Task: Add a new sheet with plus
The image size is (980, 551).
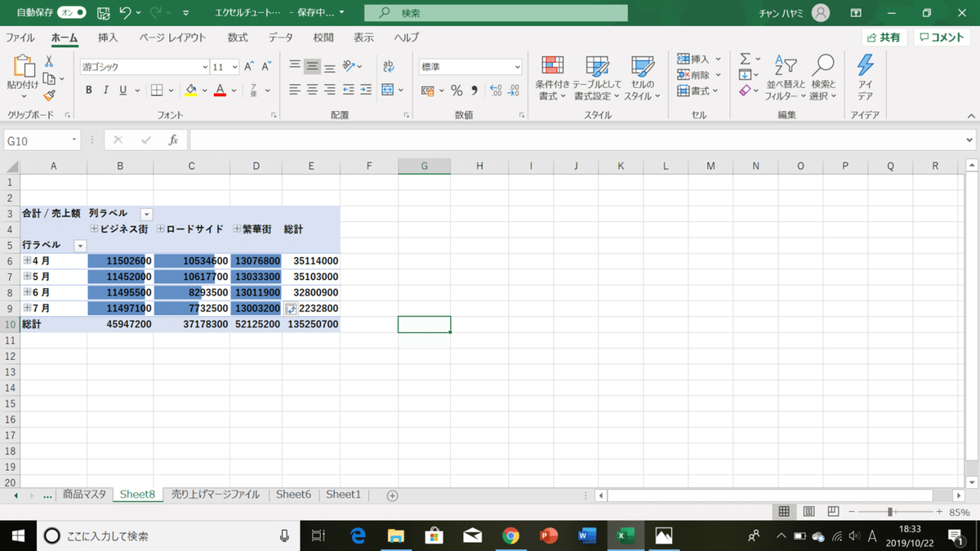Action: point(392,495)
